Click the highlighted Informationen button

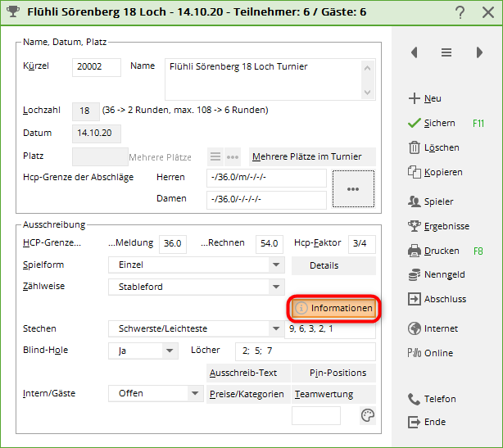[333, 308]
